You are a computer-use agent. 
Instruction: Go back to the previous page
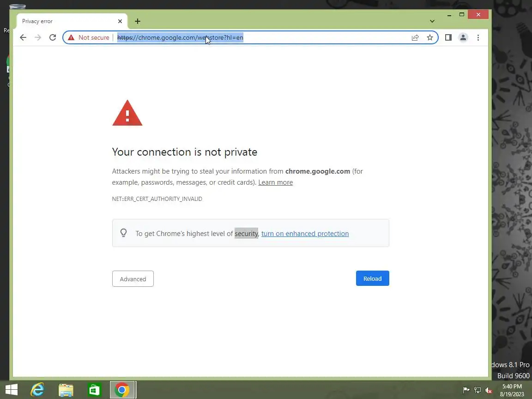pyautogui.click(x=23, y=37)
